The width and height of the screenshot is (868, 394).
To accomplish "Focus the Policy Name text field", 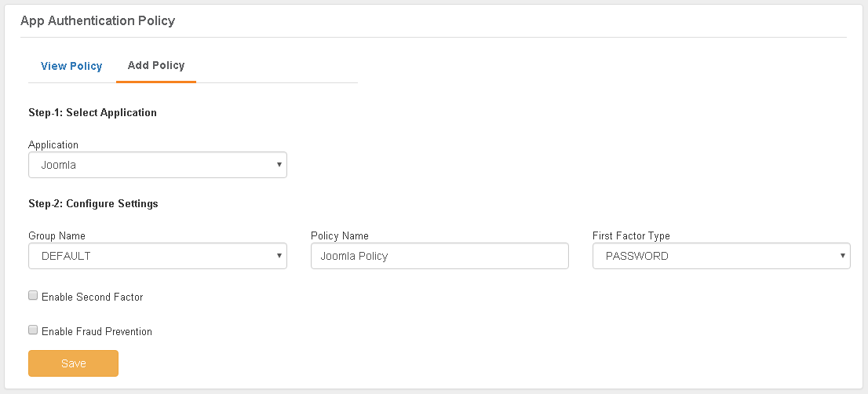I will pyautogui.click(x=439, y=256).
